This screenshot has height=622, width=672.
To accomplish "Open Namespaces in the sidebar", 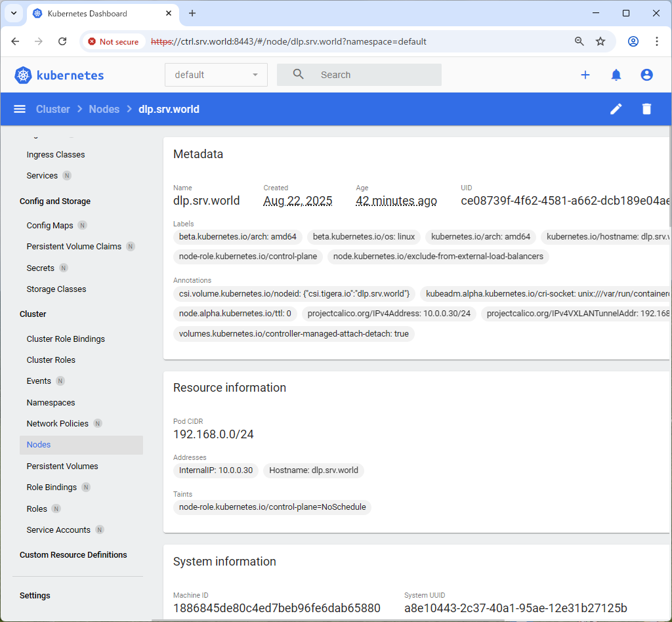I will click(x=51, y=402).
